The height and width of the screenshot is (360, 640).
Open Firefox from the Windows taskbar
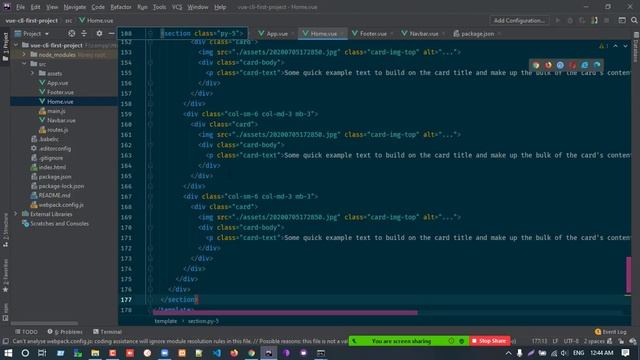234,353
